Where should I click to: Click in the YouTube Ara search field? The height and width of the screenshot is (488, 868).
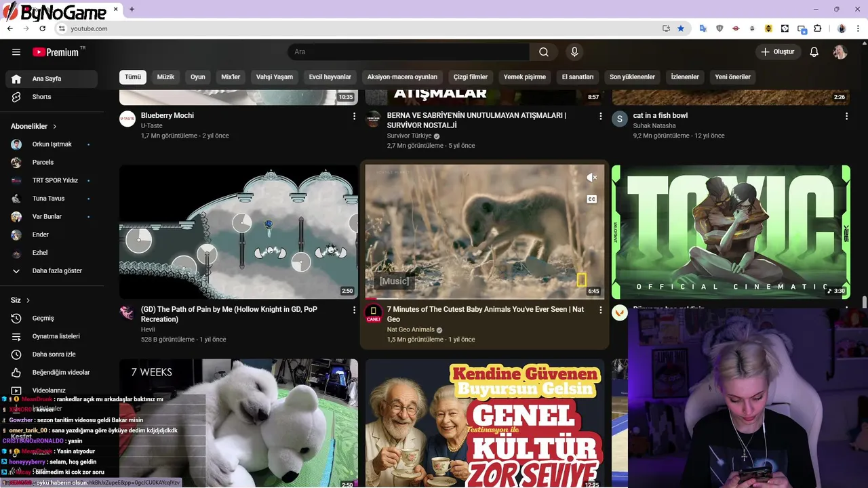[408, 52]
